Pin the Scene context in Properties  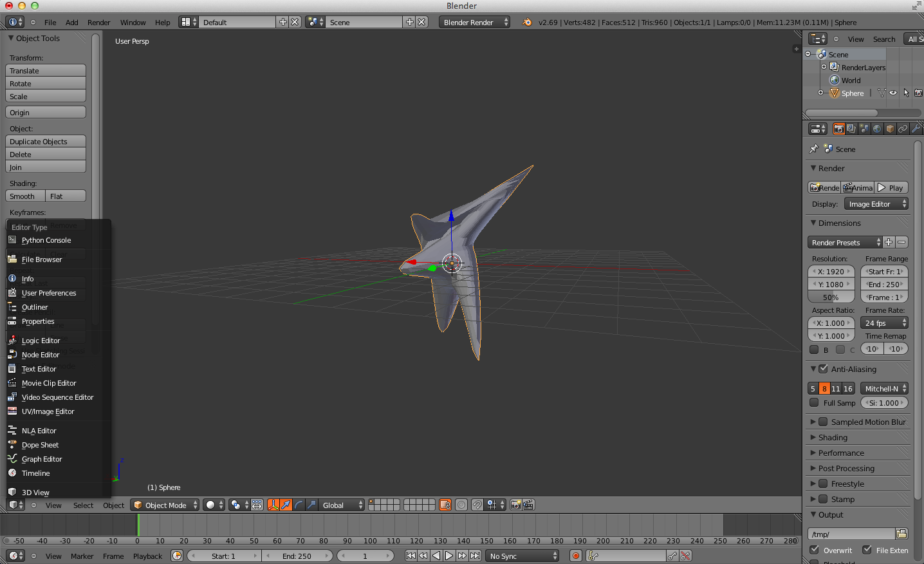[x=814, y=149]
